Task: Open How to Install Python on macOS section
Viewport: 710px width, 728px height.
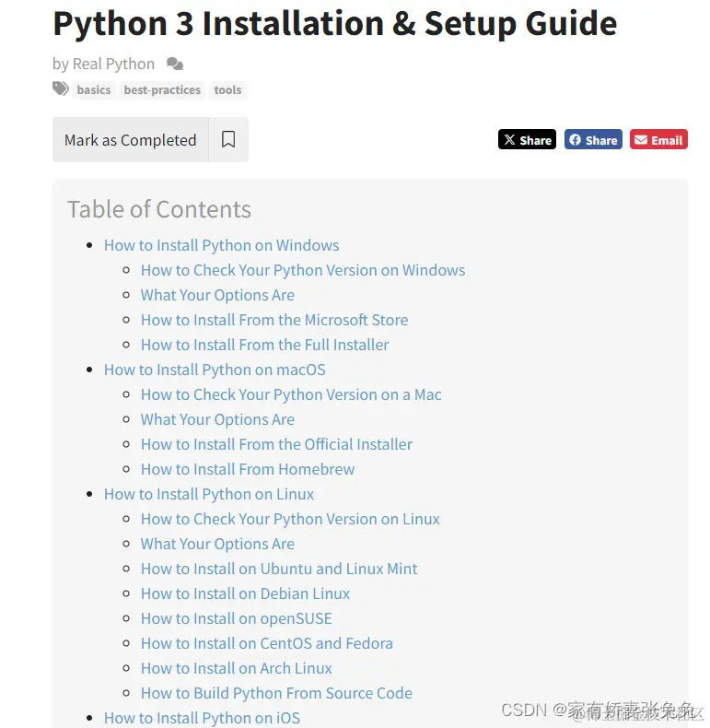Action: [215, 370]
